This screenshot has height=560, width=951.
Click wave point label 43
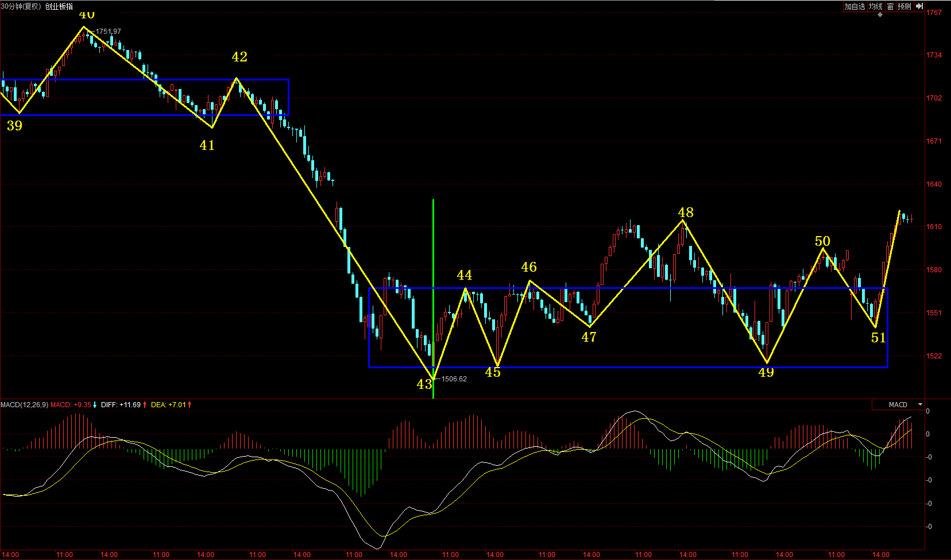click(x=424, y=384)
